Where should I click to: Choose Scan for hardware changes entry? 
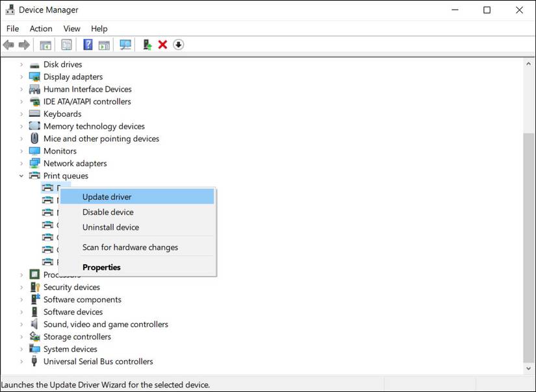(138, 247)
